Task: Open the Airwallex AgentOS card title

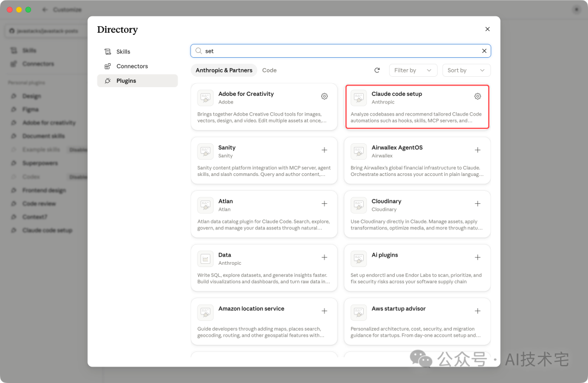Action: point(397,148)
